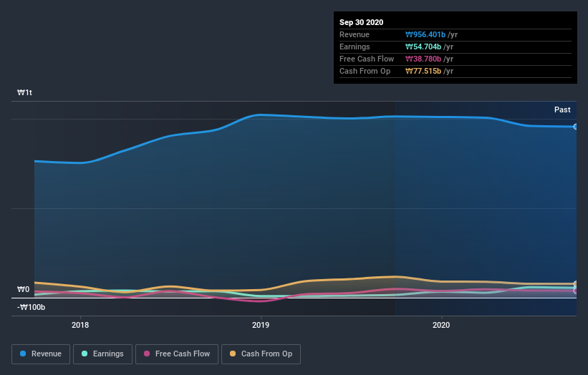Click the ₩0 y-axis label

click(x=23, y=289)
